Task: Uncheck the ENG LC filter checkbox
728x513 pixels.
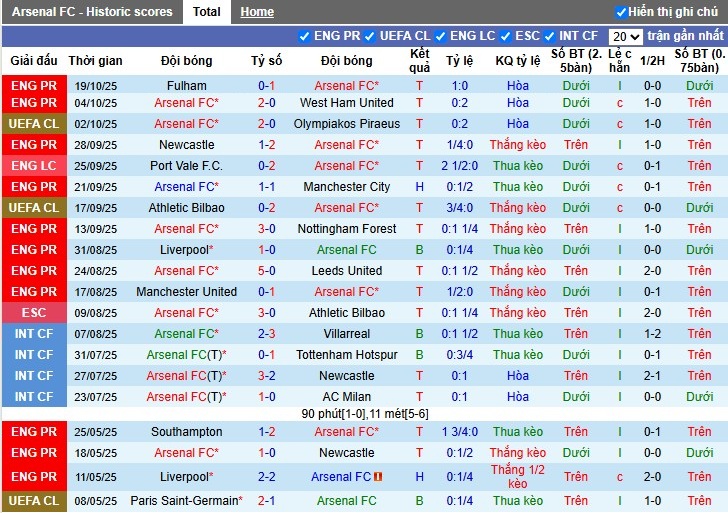Action: pos(442,36)
